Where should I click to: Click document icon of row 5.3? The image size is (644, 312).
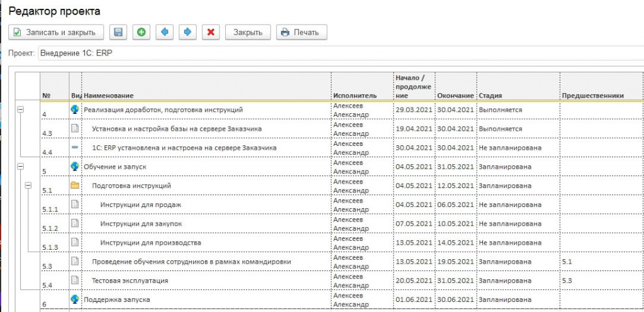tap(75, 261)
